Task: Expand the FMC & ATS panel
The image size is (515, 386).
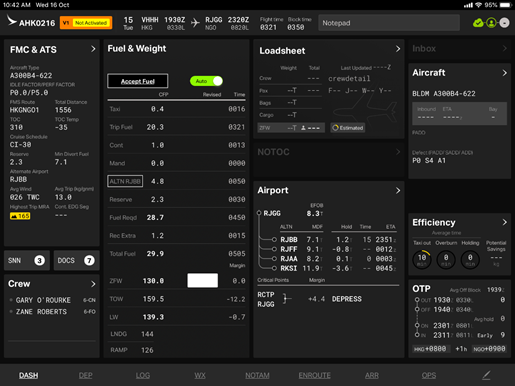Action: pos(93,49)
